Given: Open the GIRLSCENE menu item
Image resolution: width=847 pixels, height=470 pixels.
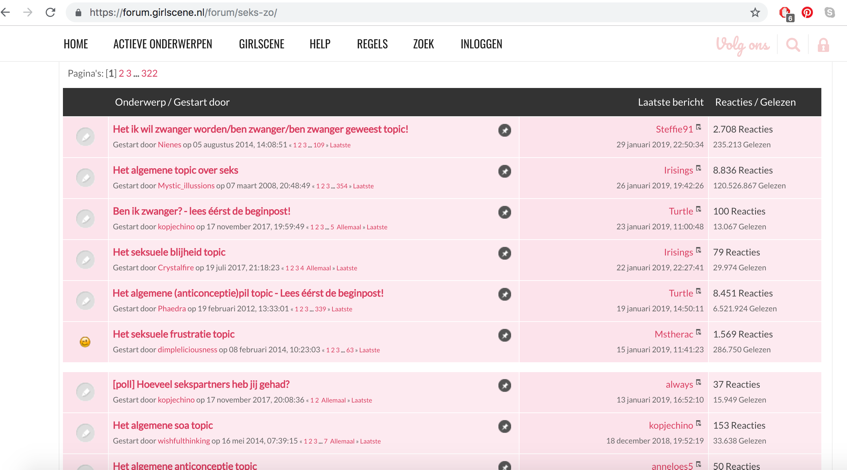Looking at the screenshot, I should pyautogui.click(x=261, y=44).
